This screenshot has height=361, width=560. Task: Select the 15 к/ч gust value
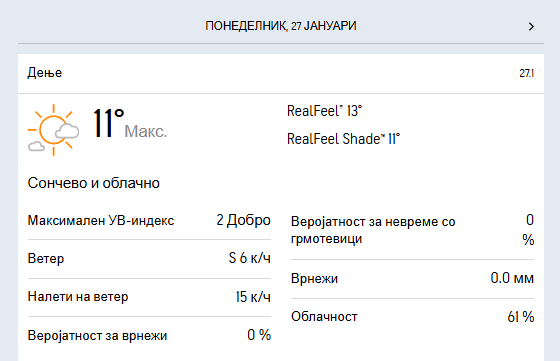click(x=253, y=297)
